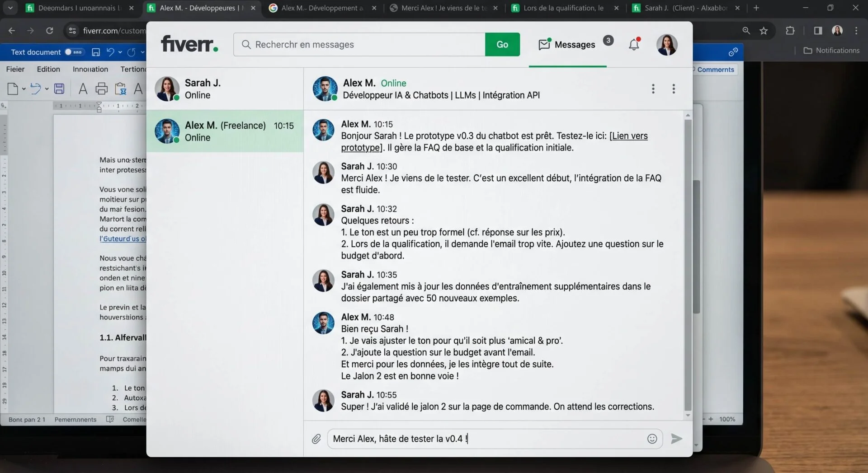
Task: Click the save icon in the blue Text document bar
Action: (95, 52)
